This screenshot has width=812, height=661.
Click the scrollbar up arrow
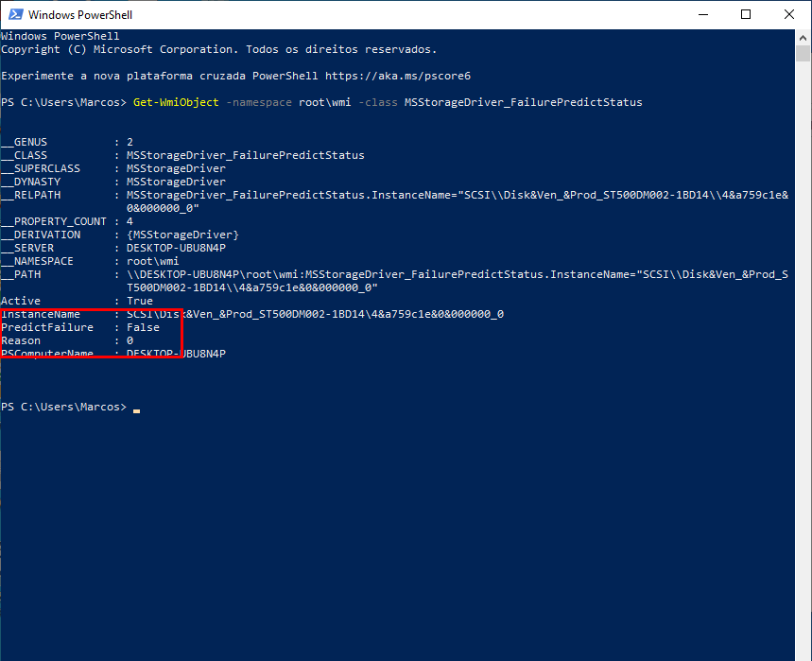[803, 37]
